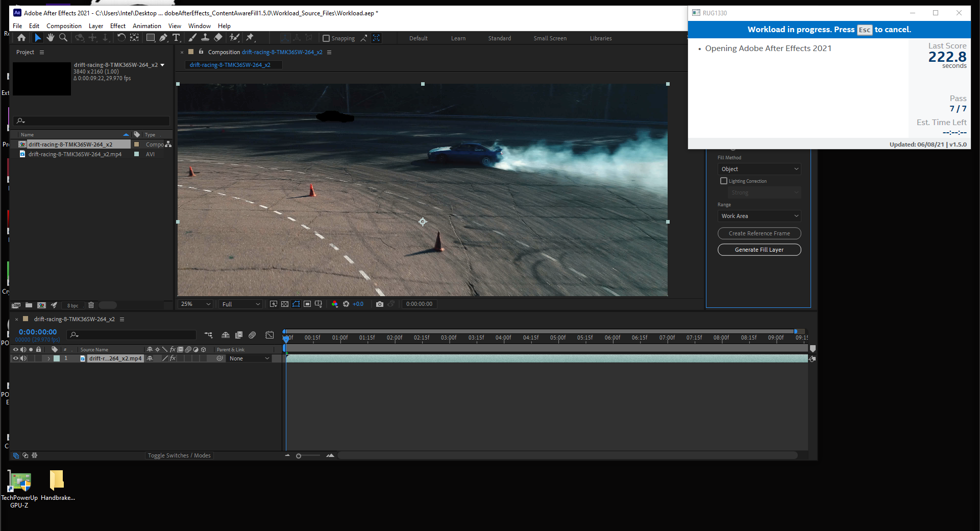The height and width of the screenshot is (531, 980).
Task: Open the Effect menu
Action: click(118, 26)
